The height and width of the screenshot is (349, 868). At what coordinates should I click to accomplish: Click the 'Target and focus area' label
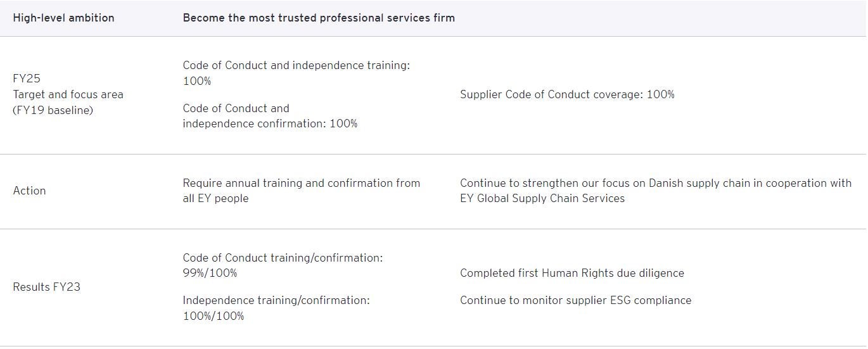point(68,94)
